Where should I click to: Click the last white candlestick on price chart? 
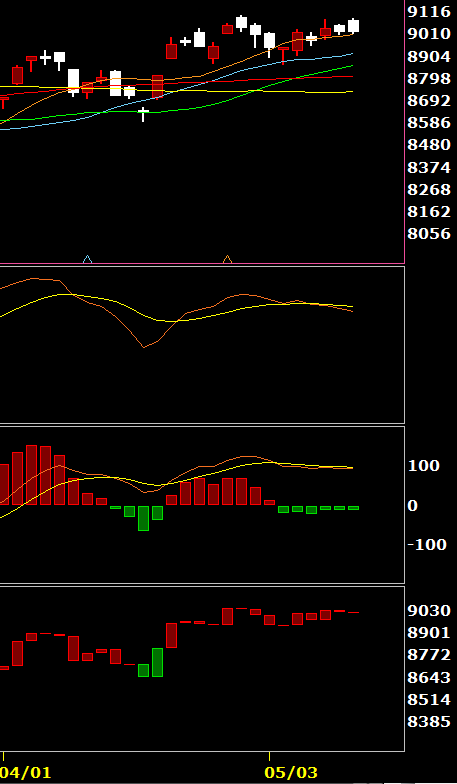point(354,26)
